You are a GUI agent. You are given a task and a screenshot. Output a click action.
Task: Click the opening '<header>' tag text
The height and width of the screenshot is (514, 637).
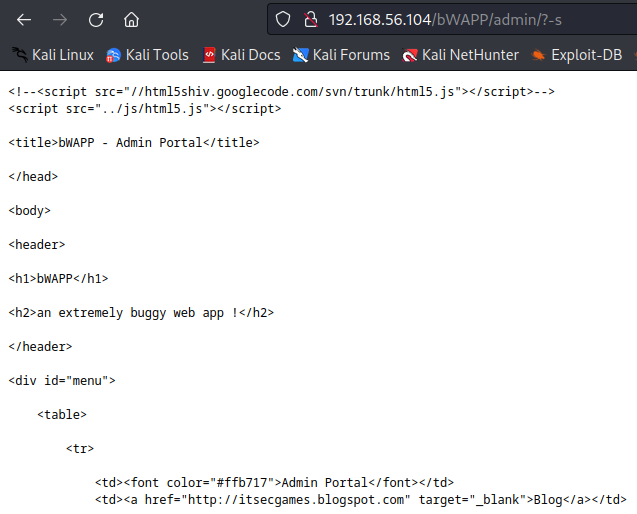point(37,245)
